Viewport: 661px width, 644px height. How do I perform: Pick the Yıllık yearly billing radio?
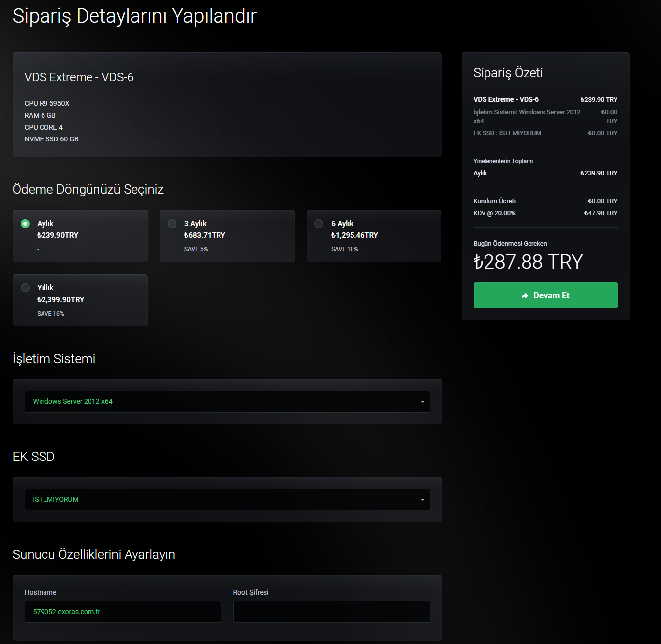(25, 288)
